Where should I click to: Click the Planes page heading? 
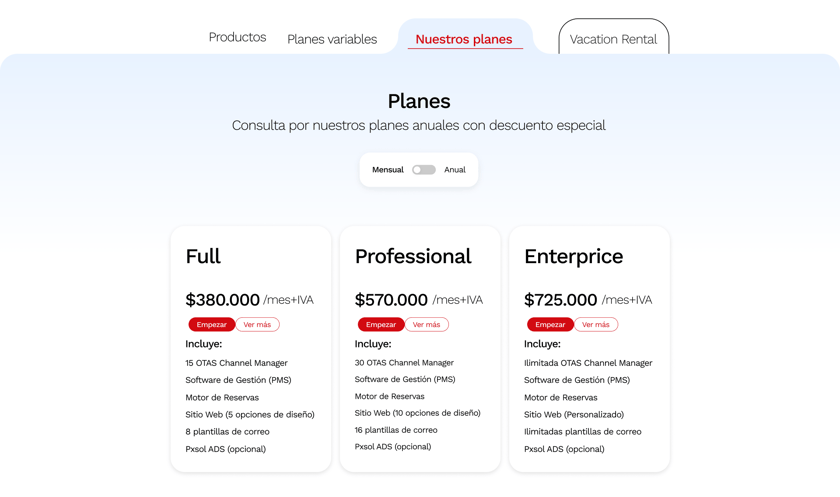pos(419,101)
